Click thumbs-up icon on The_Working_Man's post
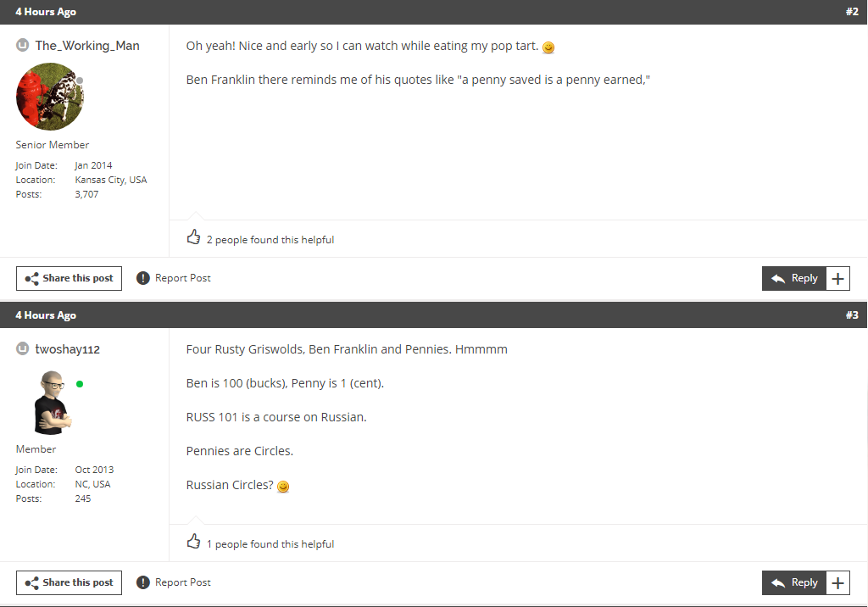 (193, 237)
